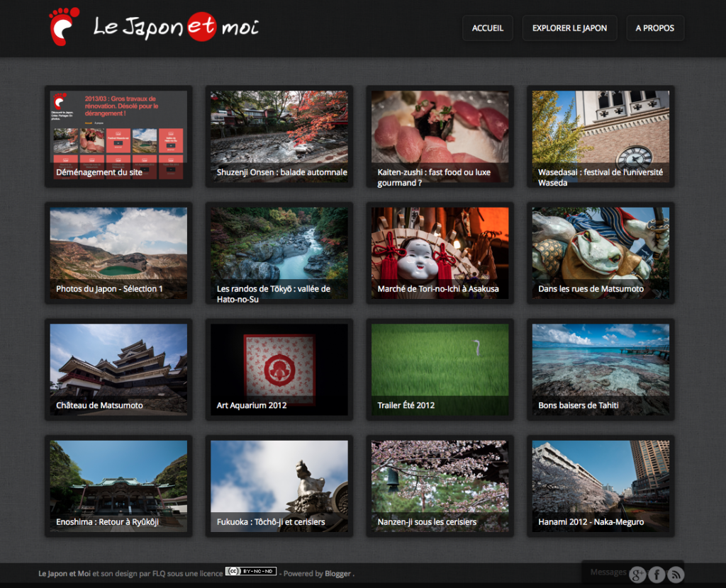Click the Le Japon et Moi footer link
Screen dimensions: 726x588
pyautogui.click(x=65, y=574)
